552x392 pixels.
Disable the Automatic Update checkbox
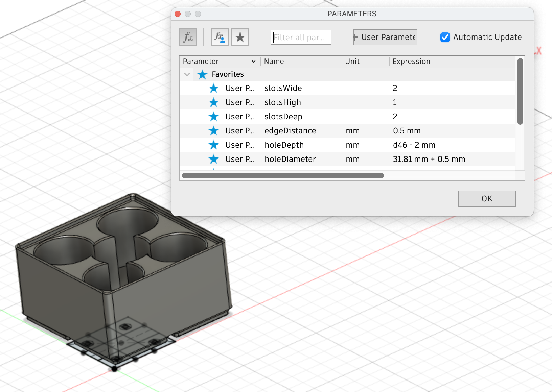click(444, 38)
